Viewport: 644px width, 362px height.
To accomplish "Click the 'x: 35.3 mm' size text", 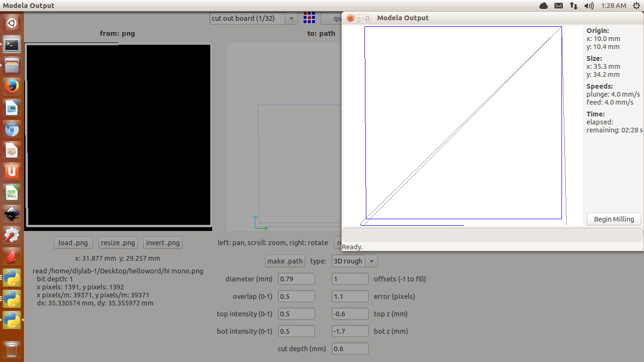I will click(x=603, y=66).
